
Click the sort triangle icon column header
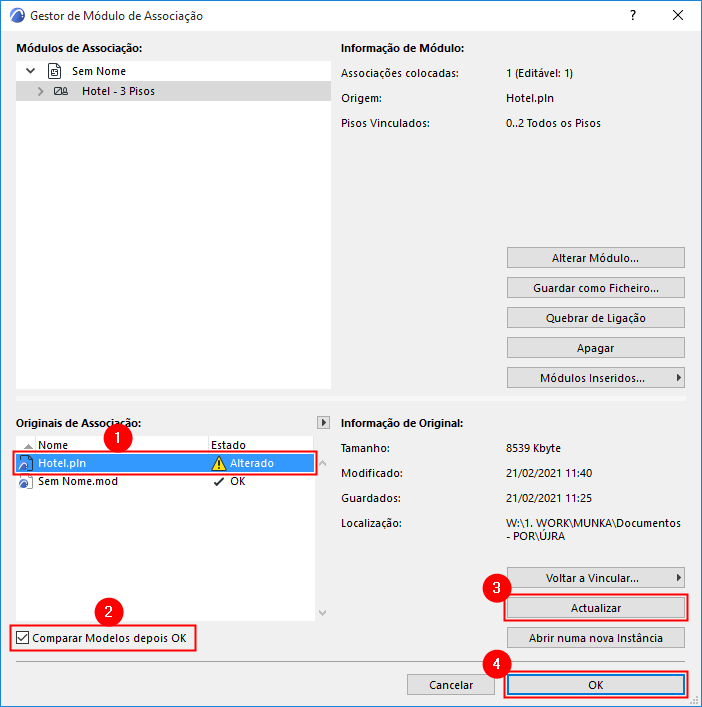(x=28, y=446)
